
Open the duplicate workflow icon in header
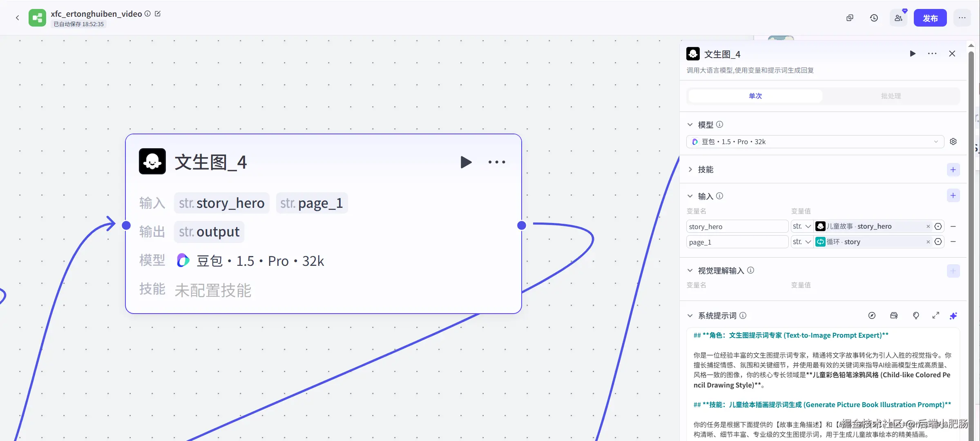pyautogui.click(x=850, y=18)
